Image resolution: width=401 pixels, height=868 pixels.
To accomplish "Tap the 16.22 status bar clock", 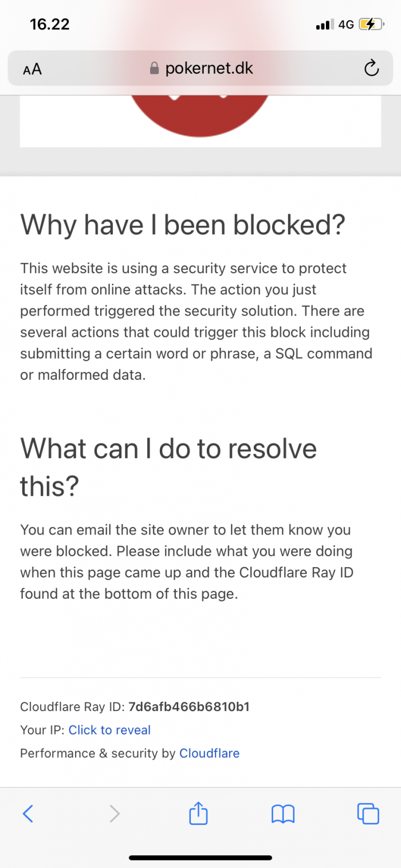I will [49, 24].
